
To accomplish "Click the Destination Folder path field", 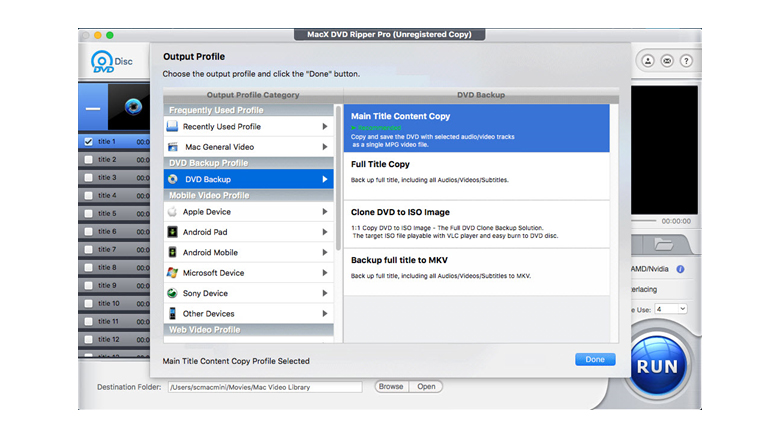I will (x=265, y=387).
